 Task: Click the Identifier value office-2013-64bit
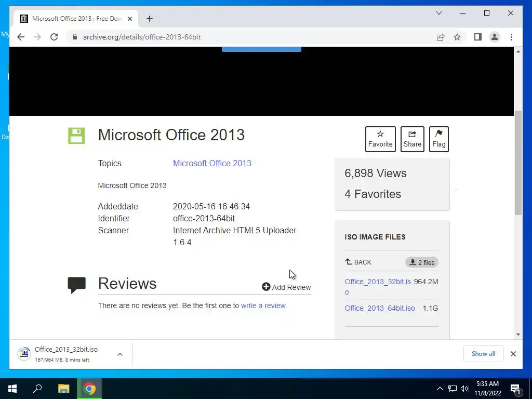[x=204, y=218]
